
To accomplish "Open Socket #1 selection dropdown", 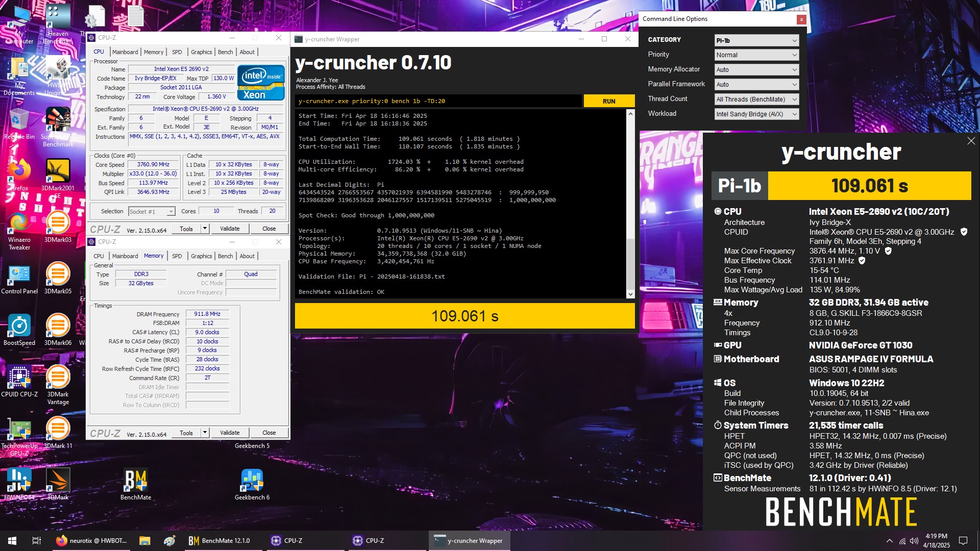I will pos(152,212).
